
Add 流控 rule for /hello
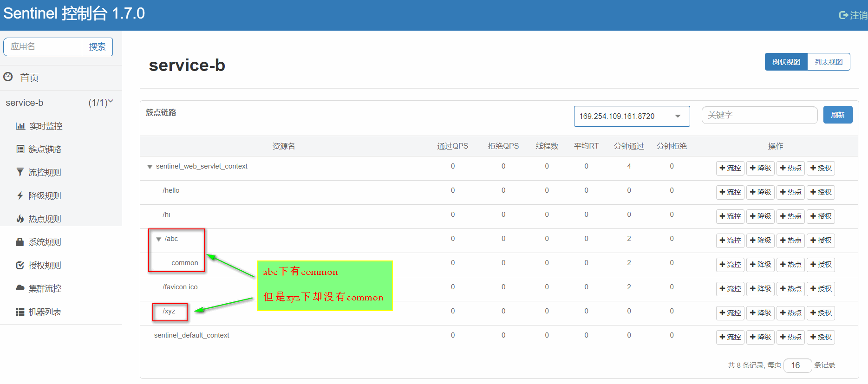pos(730,192)
